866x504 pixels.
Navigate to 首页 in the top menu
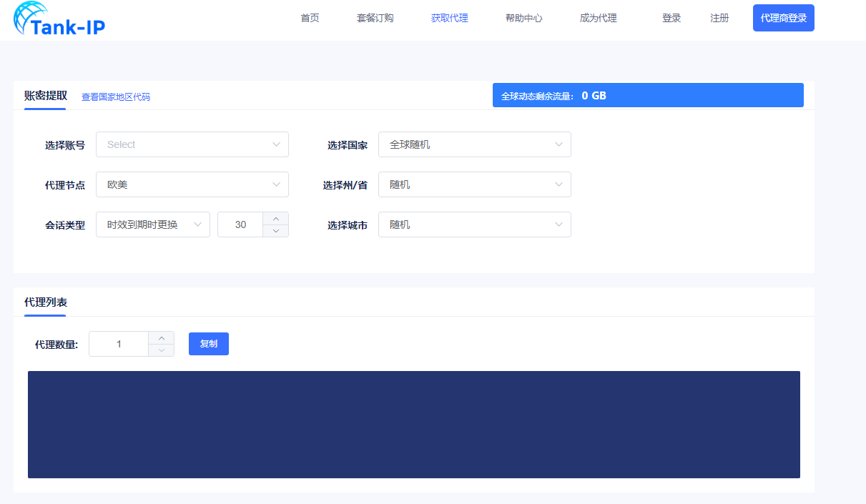coord(310,18)
